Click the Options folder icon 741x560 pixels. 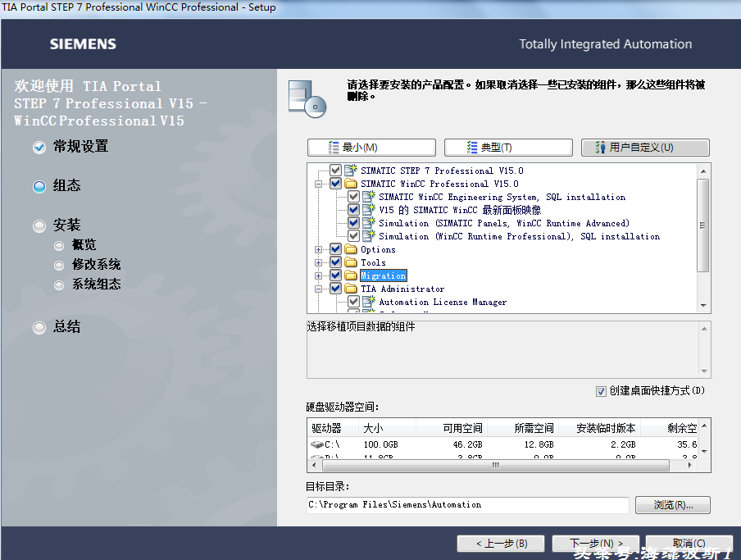pyautogui.click(x=351, y=250)
